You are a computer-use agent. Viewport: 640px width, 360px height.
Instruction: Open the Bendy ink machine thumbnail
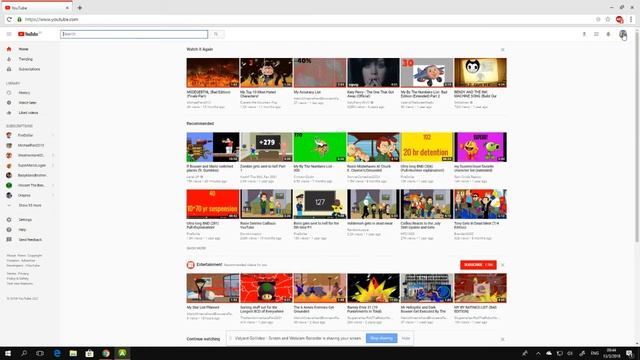(480, 73)
